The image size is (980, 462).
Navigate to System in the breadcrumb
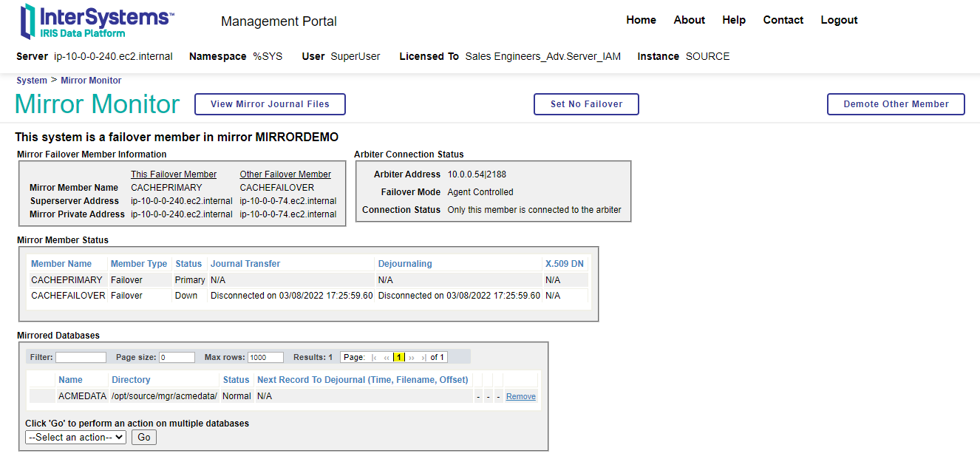[x=32, y=81]
